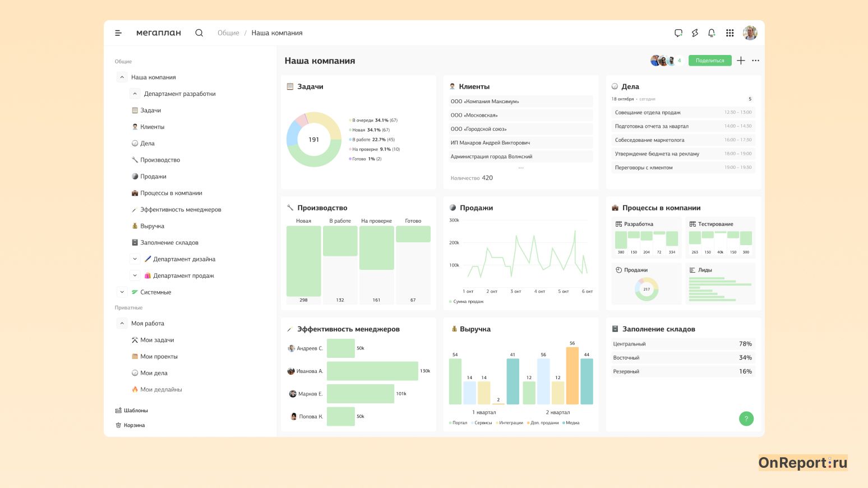The width and height of the screenshot is (868, 488).
Task: Click the Задачи widget title
Action: [310, 87]
